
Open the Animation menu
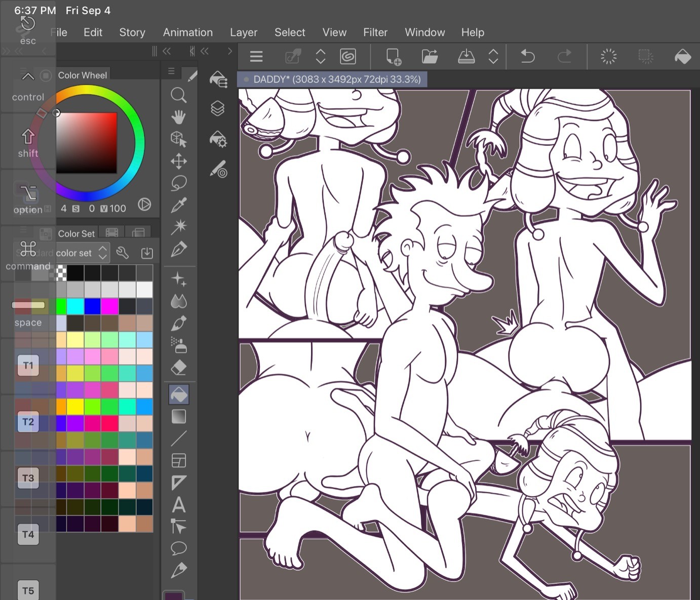click(x=187, y=32)
